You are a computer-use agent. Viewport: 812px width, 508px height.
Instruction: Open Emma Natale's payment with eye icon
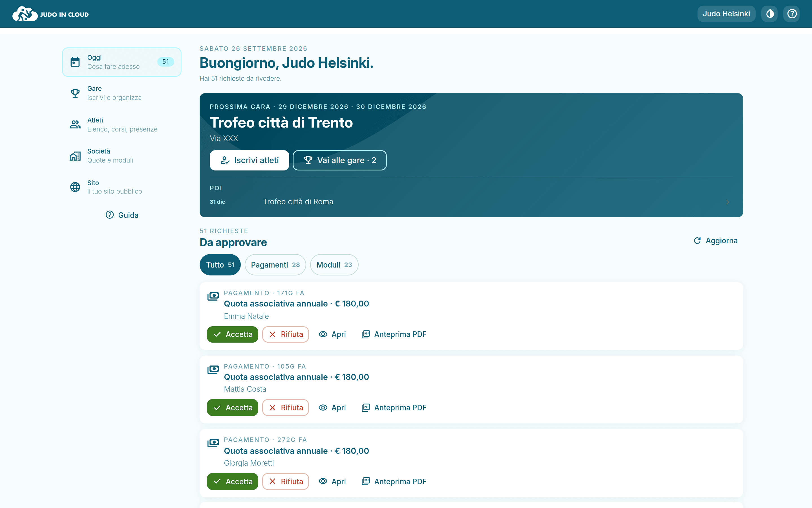tap(332, 334)
